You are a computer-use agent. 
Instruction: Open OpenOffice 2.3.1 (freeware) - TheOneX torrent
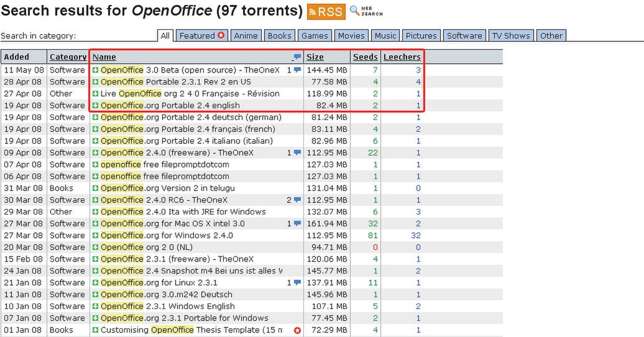click(x=177, y=259)
